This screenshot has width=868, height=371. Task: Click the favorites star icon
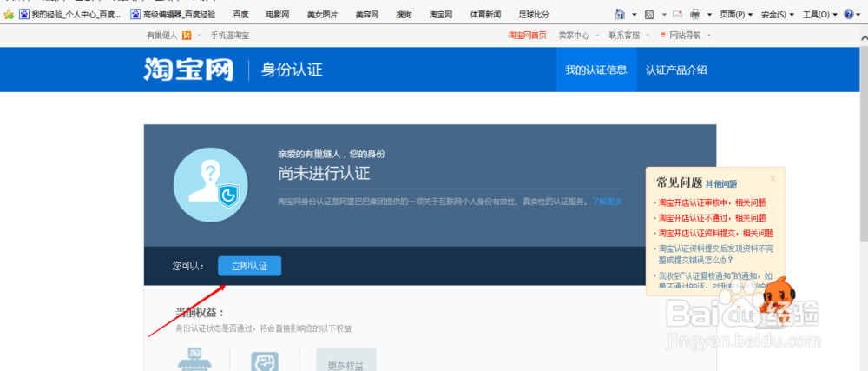[9, 15]
